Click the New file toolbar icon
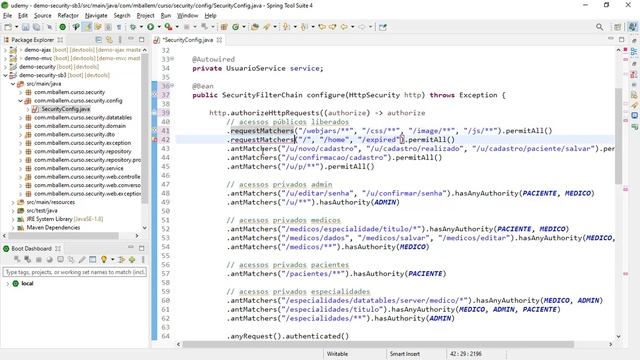The image size is (640, 360). coord(8,27)
